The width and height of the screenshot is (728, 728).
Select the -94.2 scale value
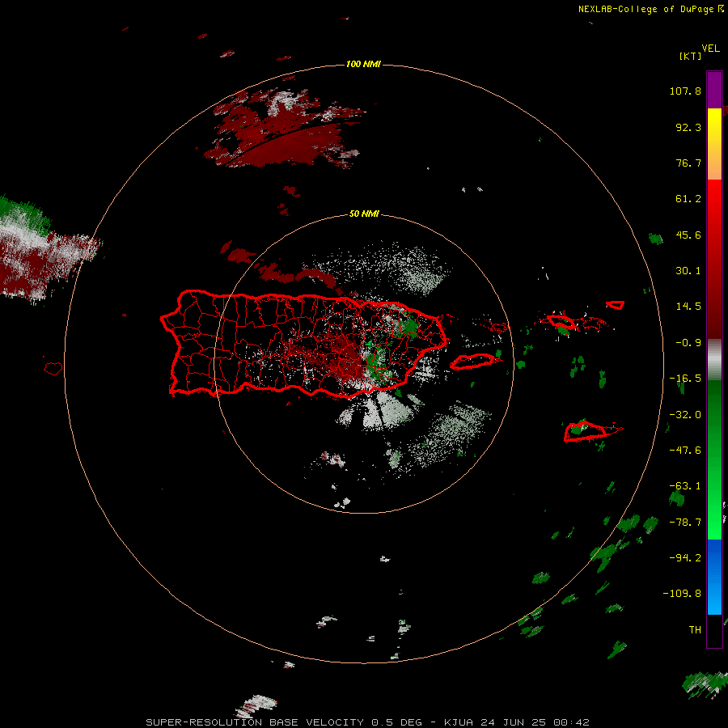[x=685, y=557]
